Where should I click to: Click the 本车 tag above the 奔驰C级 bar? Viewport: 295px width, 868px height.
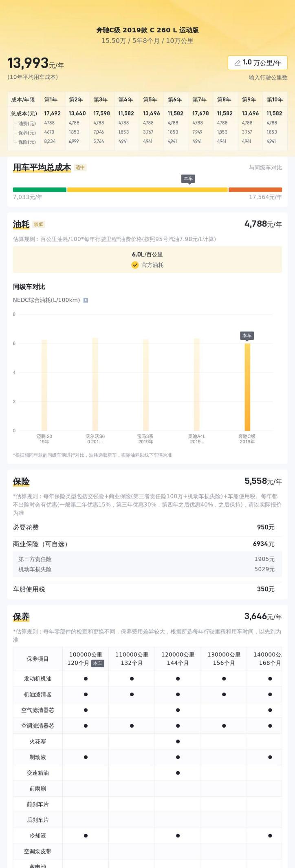pyautogui.click(x=247, y=336)
